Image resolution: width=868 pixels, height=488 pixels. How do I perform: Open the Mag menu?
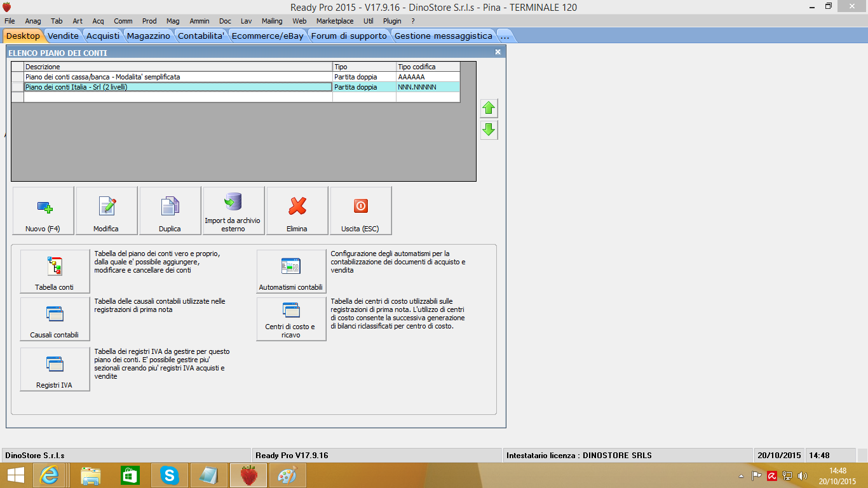pyautogui.click(x=173, y=21)
